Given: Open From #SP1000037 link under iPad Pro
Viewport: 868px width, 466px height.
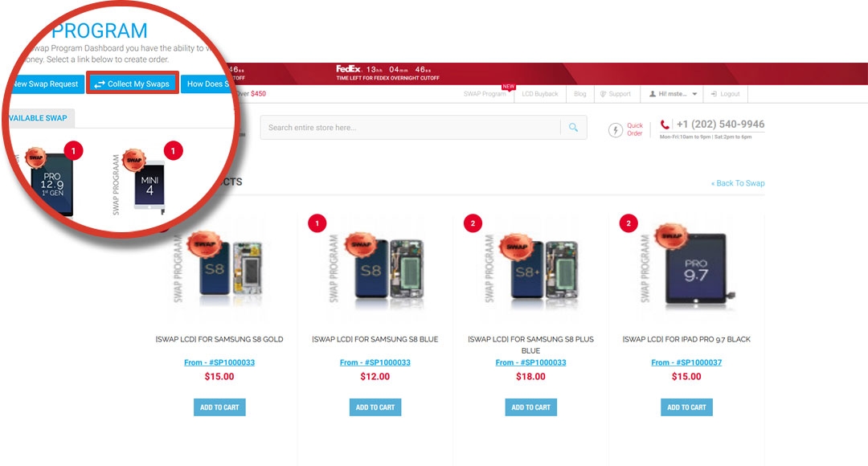Looking at the screenshot, I should point(686,362).
